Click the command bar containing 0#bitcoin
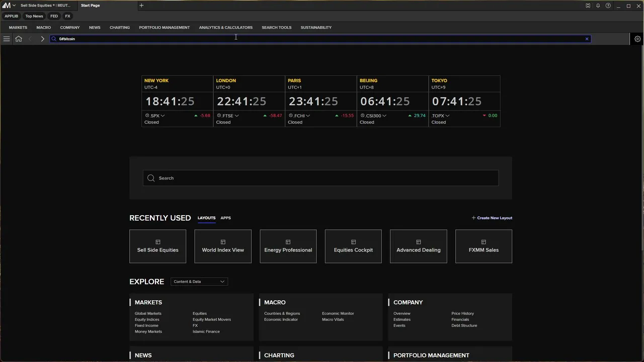This screenshot has width=644, height=362. (320, 39)
